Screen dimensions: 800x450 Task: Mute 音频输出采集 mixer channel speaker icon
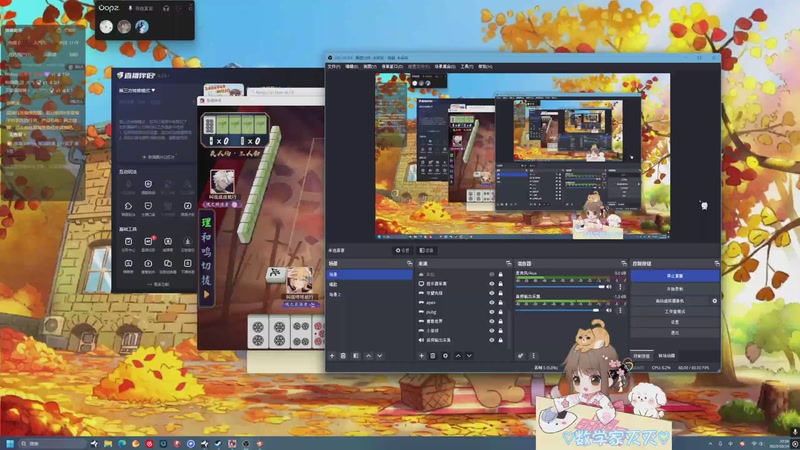pyautogui.click(x=609, y=310)
